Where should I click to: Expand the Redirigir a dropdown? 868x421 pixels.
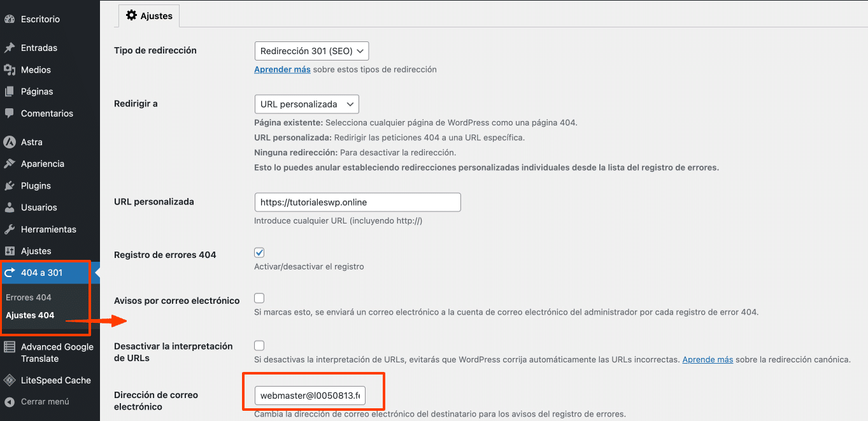click(x=306, y=104)
